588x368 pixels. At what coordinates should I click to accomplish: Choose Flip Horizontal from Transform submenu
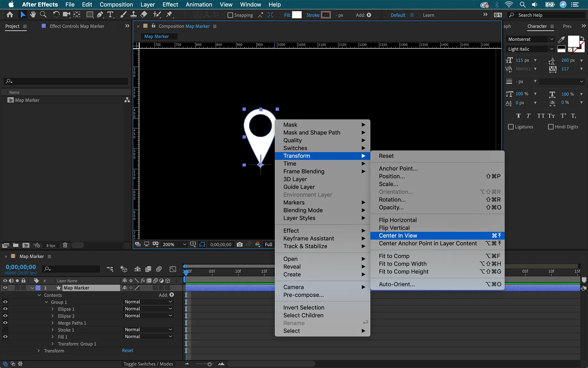click(x=437, y=220)
